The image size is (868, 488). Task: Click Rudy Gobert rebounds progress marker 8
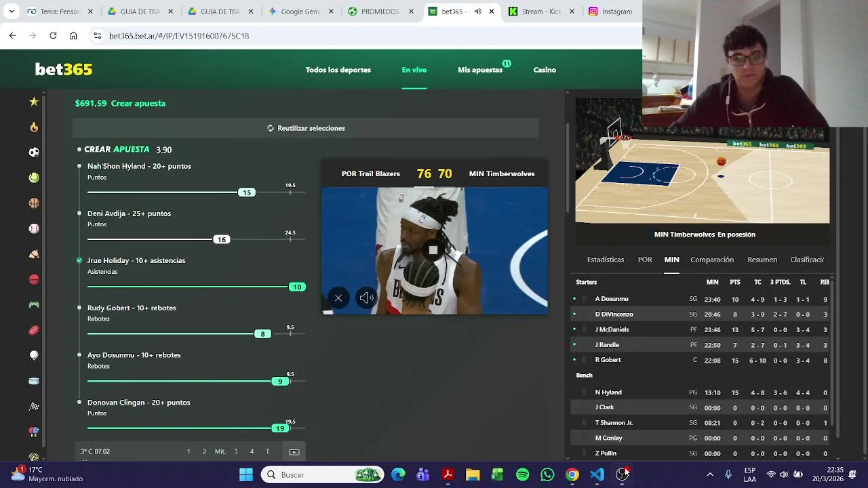click(x=262, y=334)
